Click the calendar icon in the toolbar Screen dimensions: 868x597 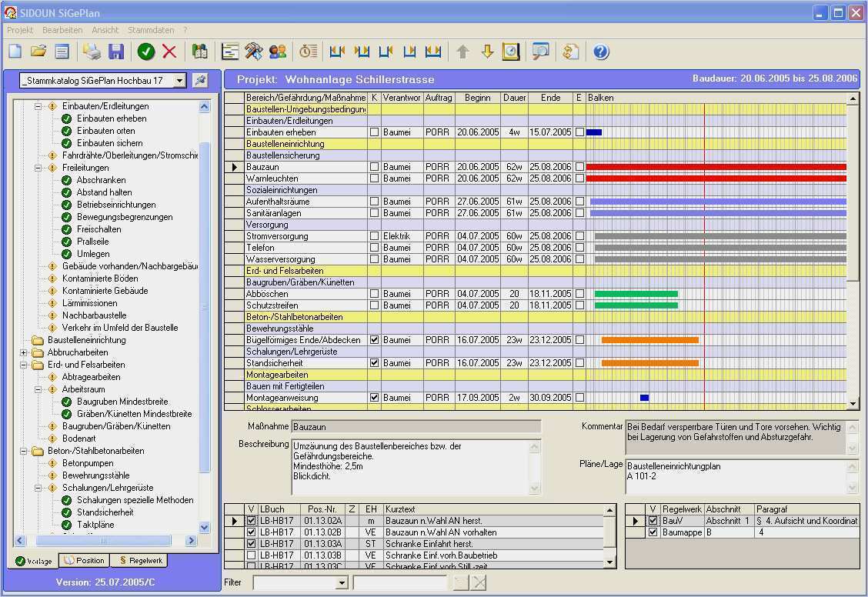click(x=509, y=51)
